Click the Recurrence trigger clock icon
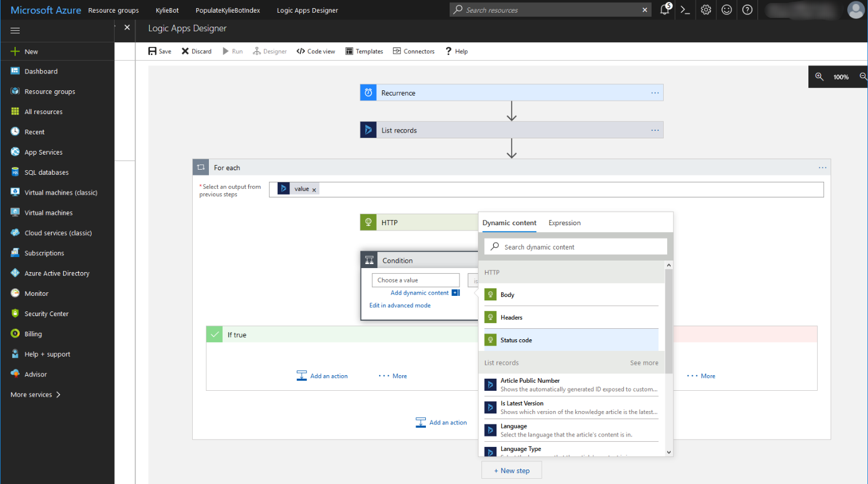This screenshot has width=868, height=484. click(369, 93)
